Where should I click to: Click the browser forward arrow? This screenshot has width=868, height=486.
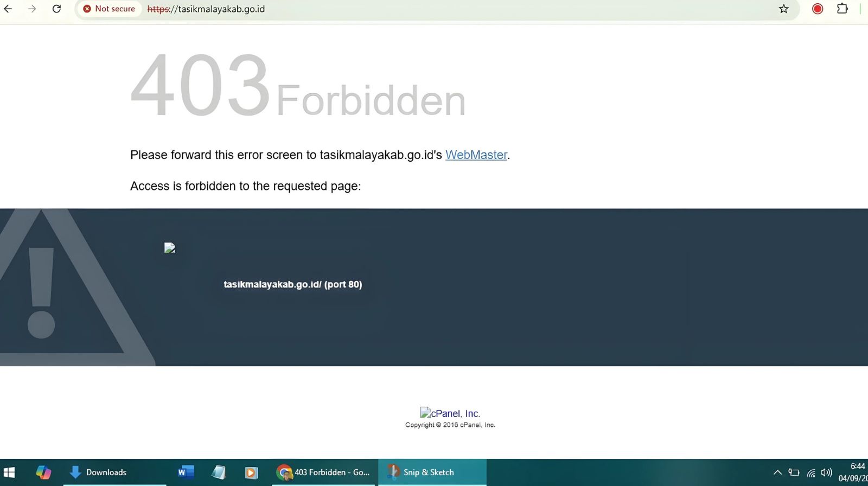click(x=32, y=9)
